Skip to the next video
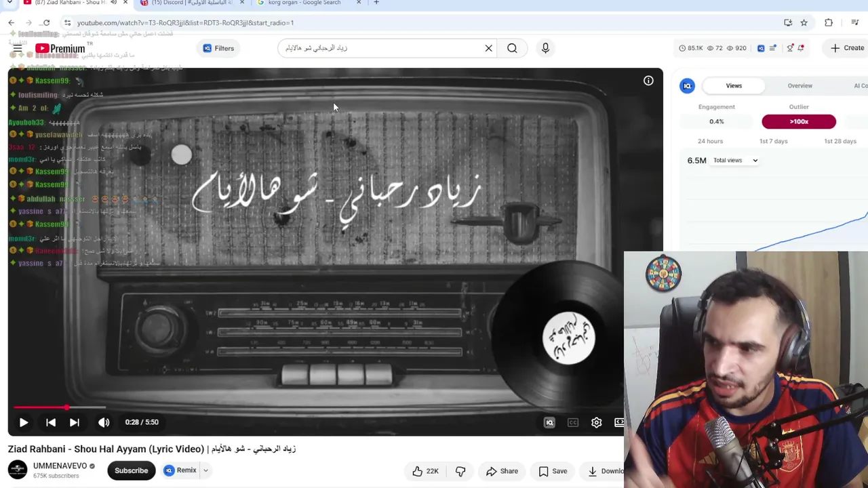Viewport: 868px width, 488px height. (75, 422)
